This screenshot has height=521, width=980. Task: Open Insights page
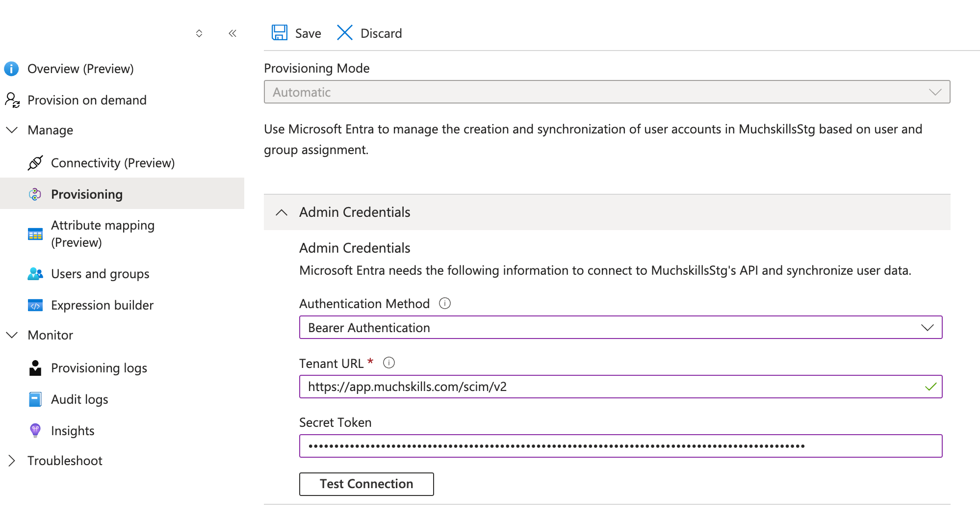click(73, 431)
